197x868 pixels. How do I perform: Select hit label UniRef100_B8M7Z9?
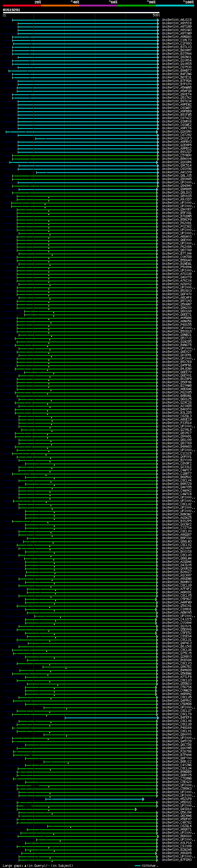click(177, 484)
